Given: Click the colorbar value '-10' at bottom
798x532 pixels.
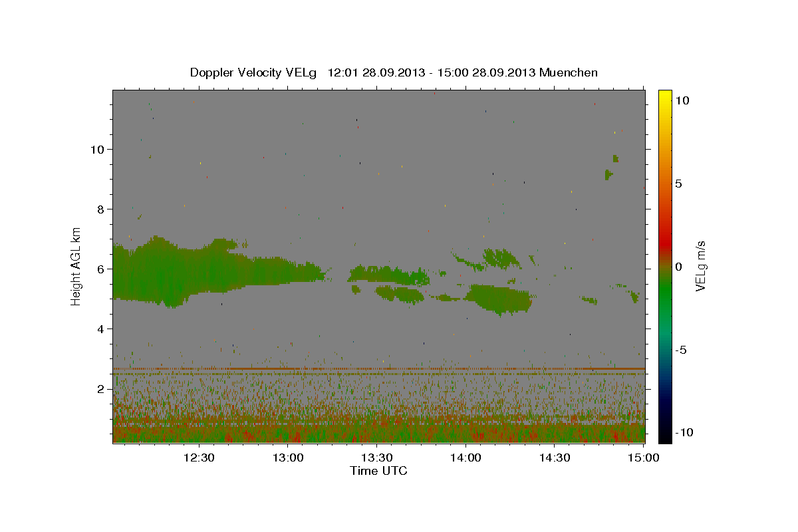Looking at the screenshot, I should click(x=683, y=432).
